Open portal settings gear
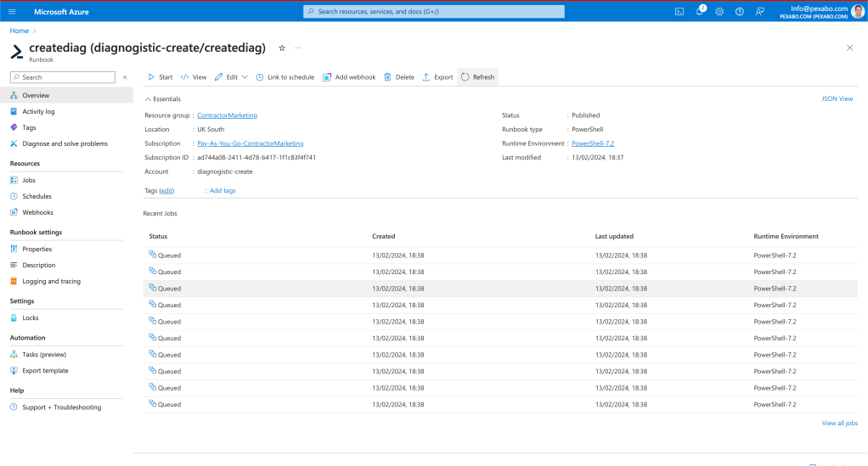 [719, 12]
